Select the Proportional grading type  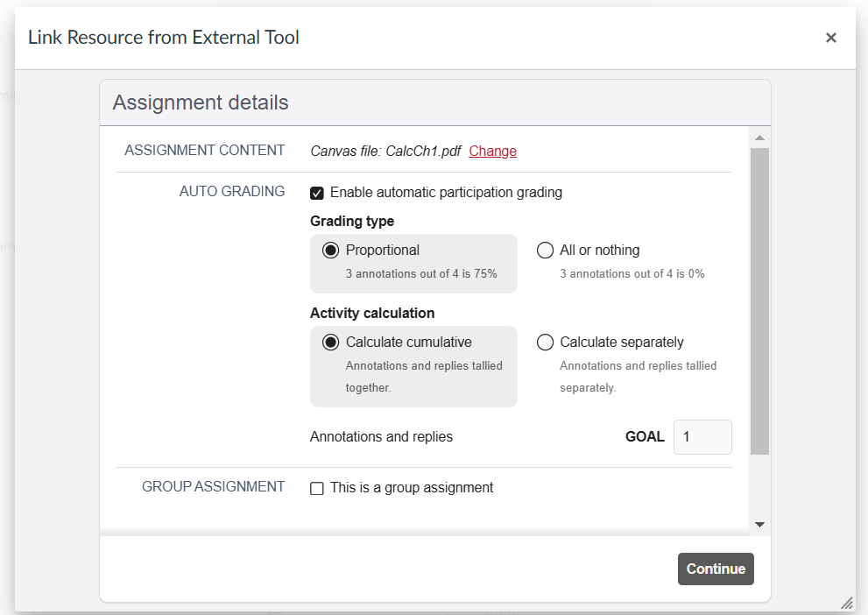[x=329, y=250]
